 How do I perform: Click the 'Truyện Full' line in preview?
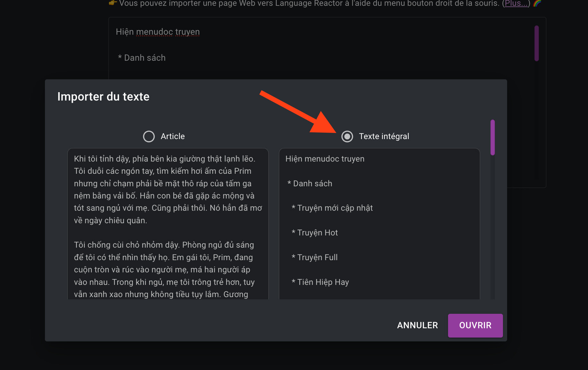point(315,257)
